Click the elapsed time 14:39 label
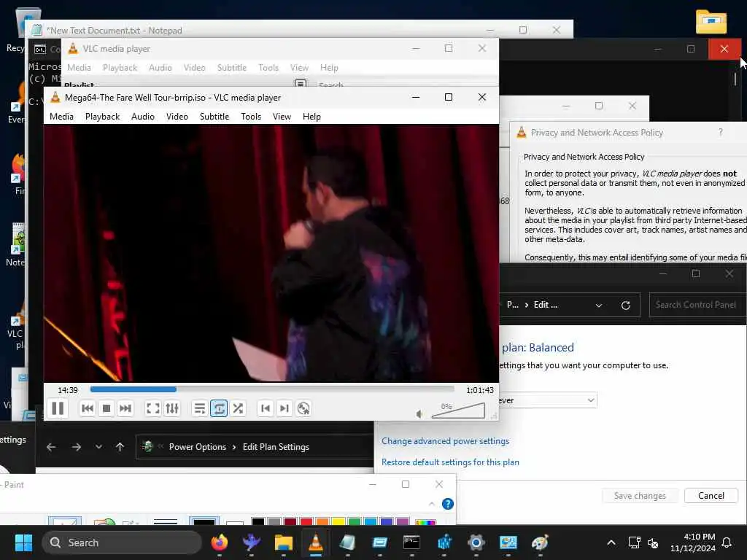This screenshot has width=747, height=560. pos(68,390)
